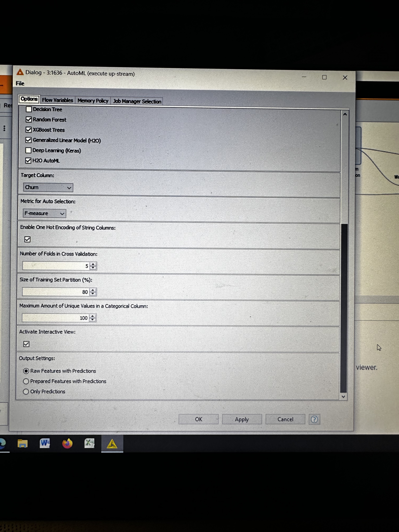The width and height of the screenshot is (399, 532).
Task: Click the Apply button
Action: tap(242, 419)
